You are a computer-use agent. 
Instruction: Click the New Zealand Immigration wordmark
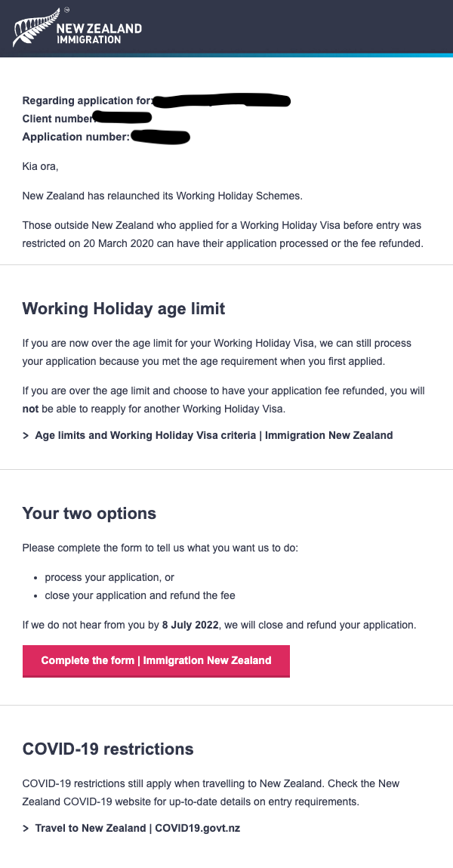pos(99,33)
